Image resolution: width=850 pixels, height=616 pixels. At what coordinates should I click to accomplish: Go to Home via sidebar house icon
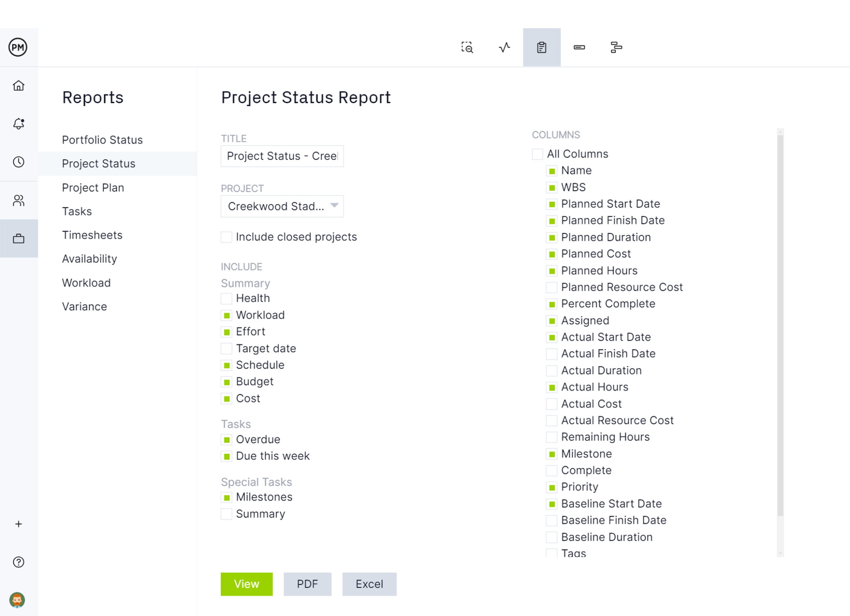(19, 86)
